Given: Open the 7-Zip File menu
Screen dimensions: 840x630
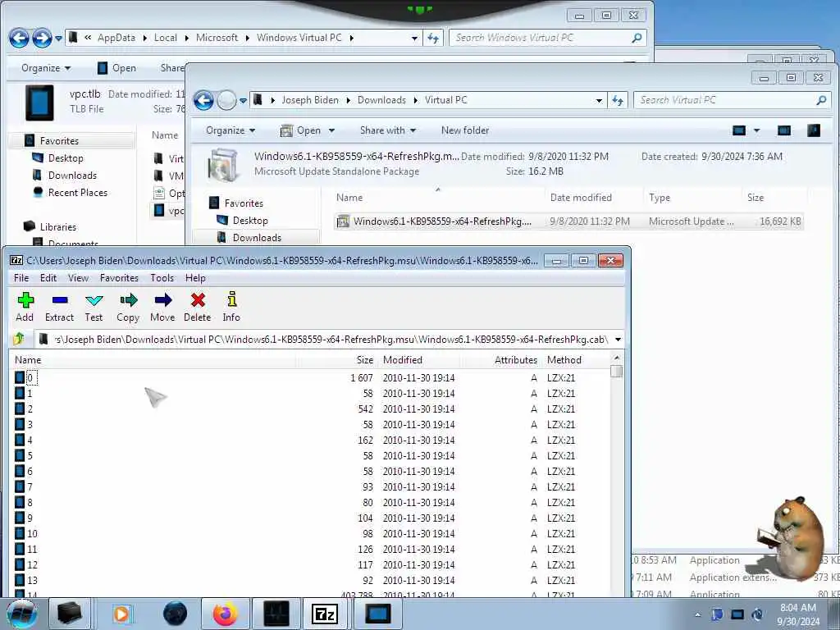Looking at the screenshot, I should [x=21, y=278].
